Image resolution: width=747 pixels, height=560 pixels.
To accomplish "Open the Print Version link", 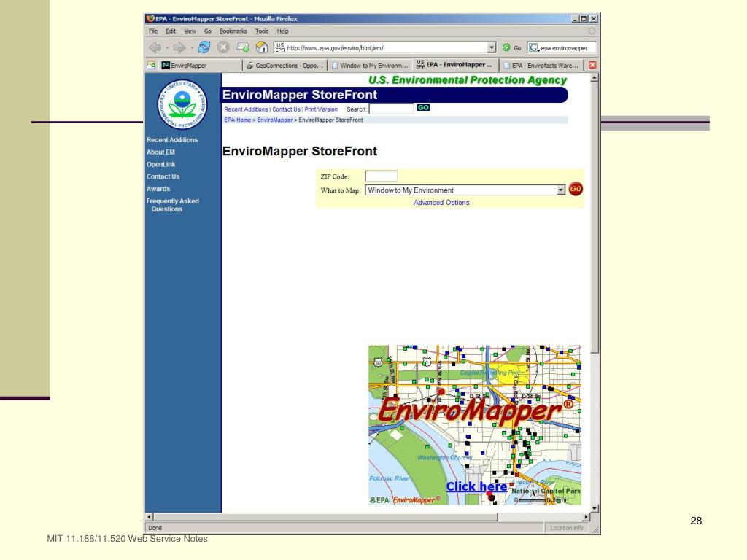I will (321, 109).
